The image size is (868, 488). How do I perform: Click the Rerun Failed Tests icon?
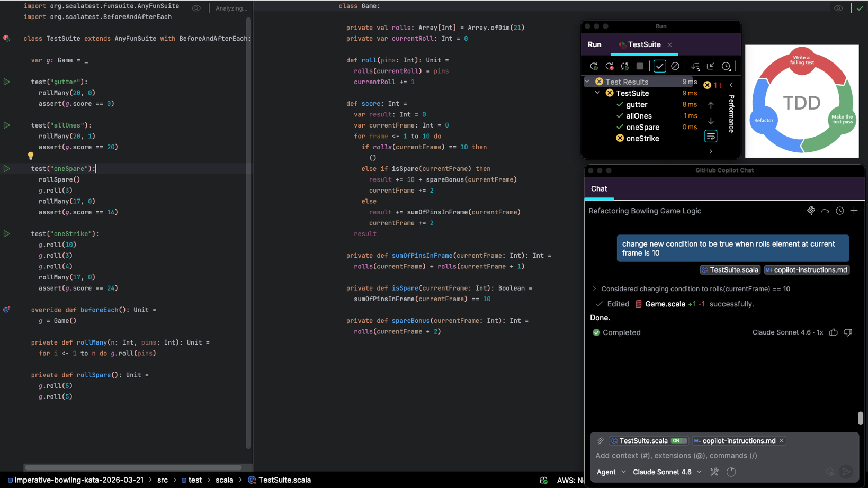pos(610,66)
